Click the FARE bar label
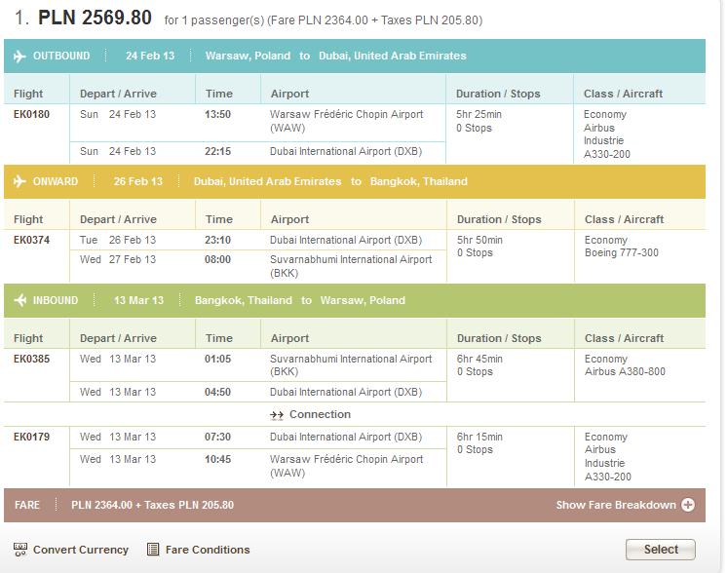This screenshot has width=728, height=573. point(27,505)
